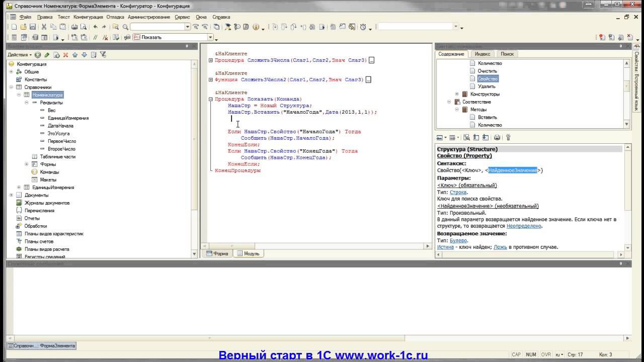
Task: Open Print preview from the toolbar
Action: pos(84,27)
